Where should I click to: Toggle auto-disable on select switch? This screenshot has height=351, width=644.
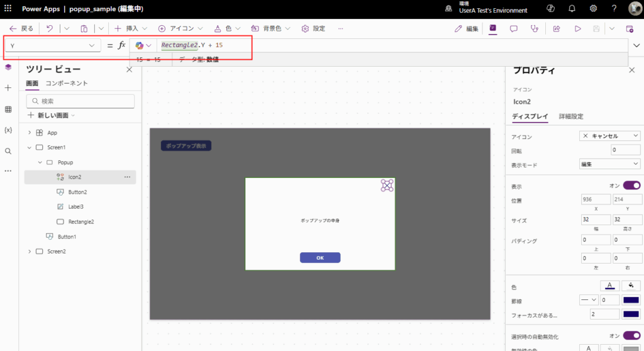[631, 336]
